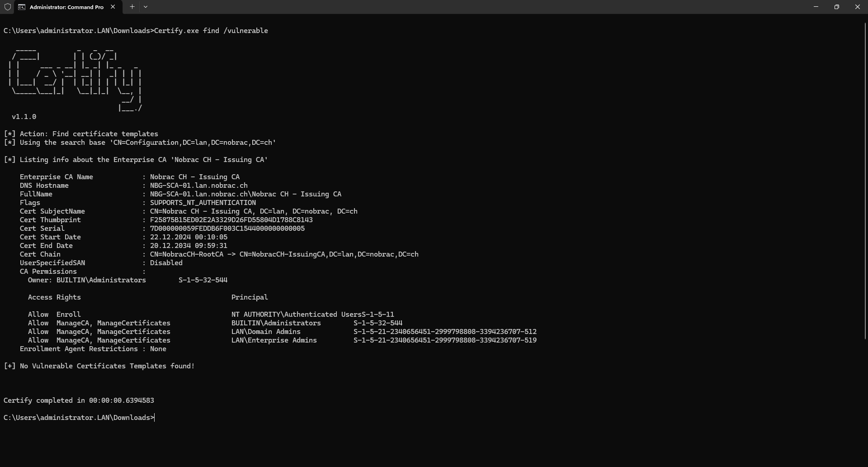
Task: Click the Certify.exe find /vulnerable command text
Action: pos(211,31)
